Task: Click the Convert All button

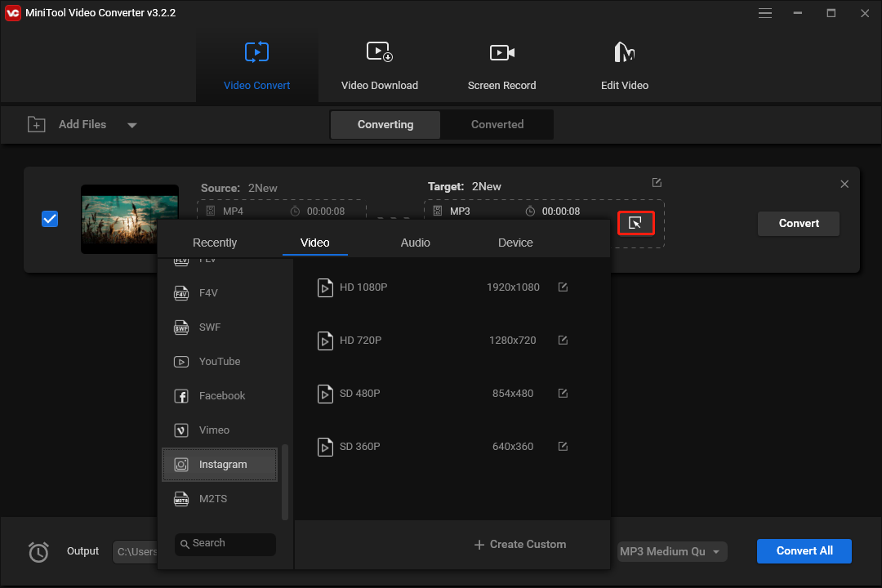Action: tap(804, 551)
